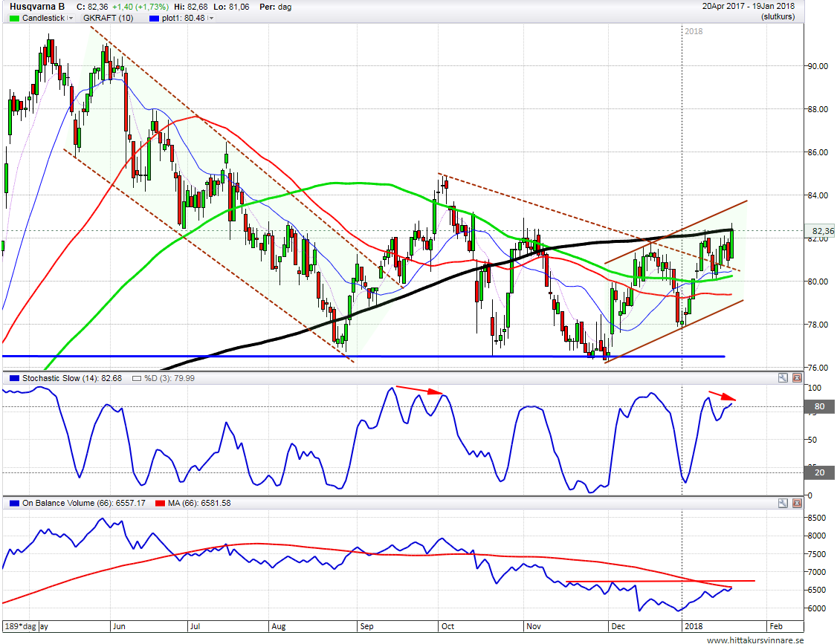Click the 'Per: dag' period setting

click(x=275, y=7)
